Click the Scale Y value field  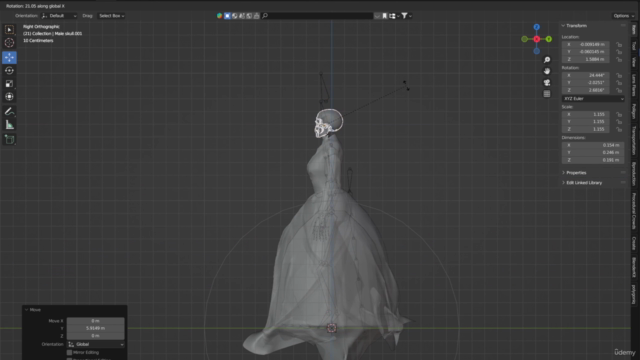pyautogui.click(x=585, y=122)
